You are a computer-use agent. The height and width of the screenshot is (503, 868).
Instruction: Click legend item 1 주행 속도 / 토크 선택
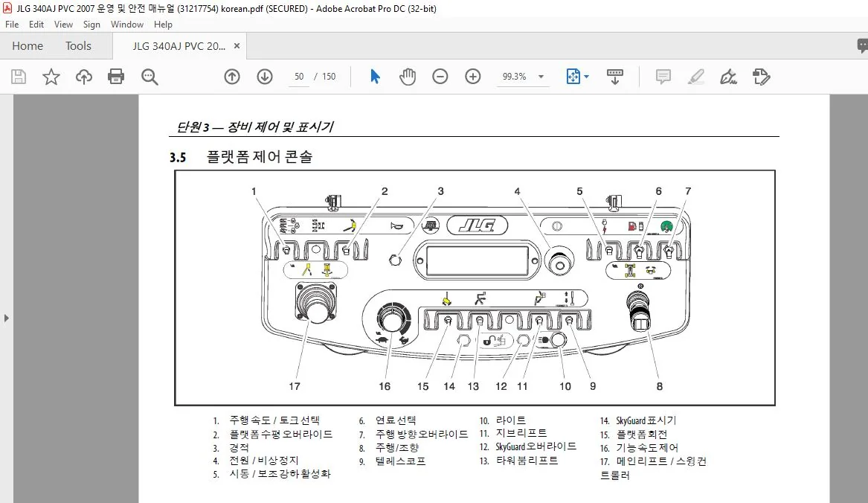pos(267,420)
